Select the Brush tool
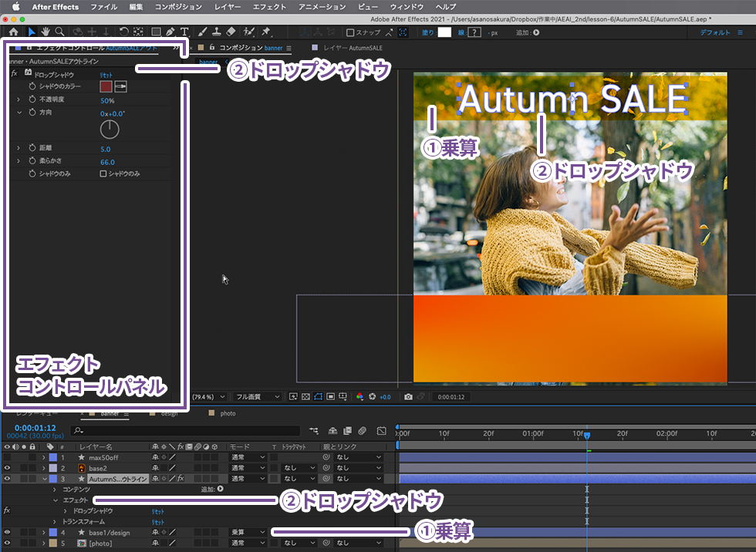Image resolution: width=756 pixels, height=552 pixels. coord(202,32)
